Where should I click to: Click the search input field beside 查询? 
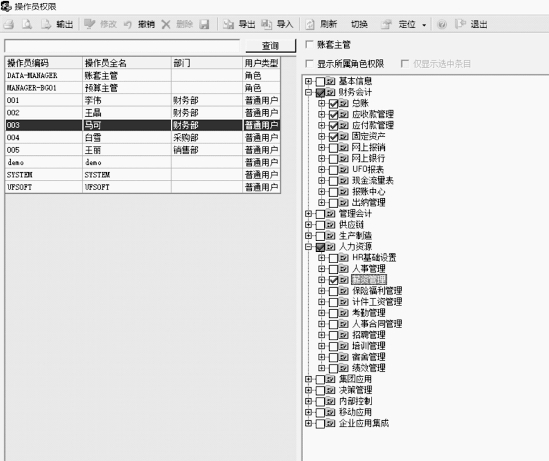[x=122, y=46]
